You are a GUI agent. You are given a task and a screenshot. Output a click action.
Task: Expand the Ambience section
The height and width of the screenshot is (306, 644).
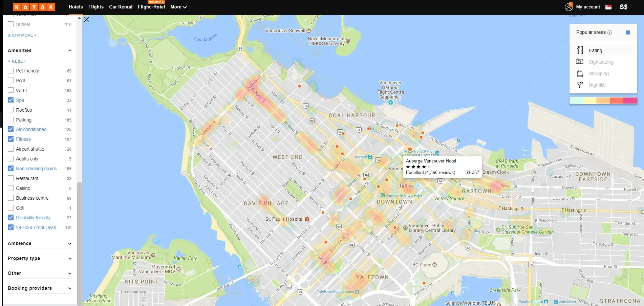pyautogui.click(x=70, y=243)
